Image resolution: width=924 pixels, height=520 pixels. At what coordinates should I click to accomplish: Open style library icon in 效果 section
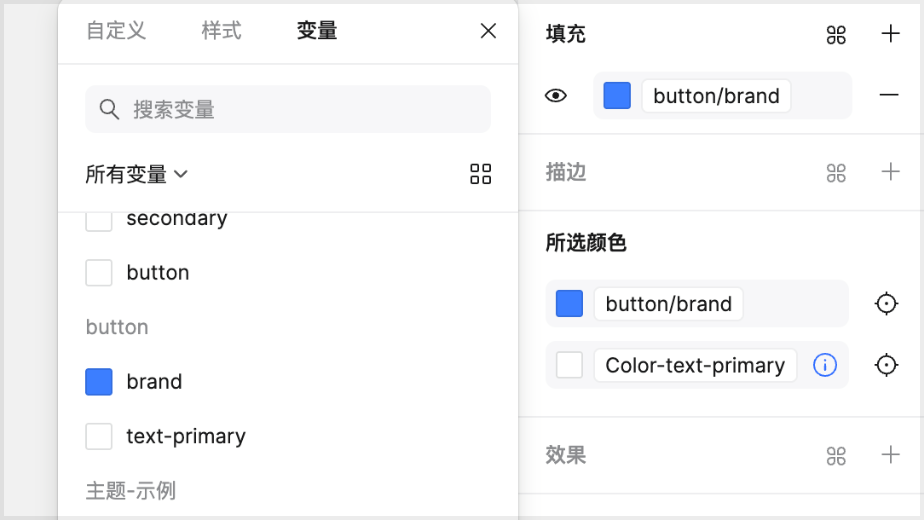(x=836, y=456)
